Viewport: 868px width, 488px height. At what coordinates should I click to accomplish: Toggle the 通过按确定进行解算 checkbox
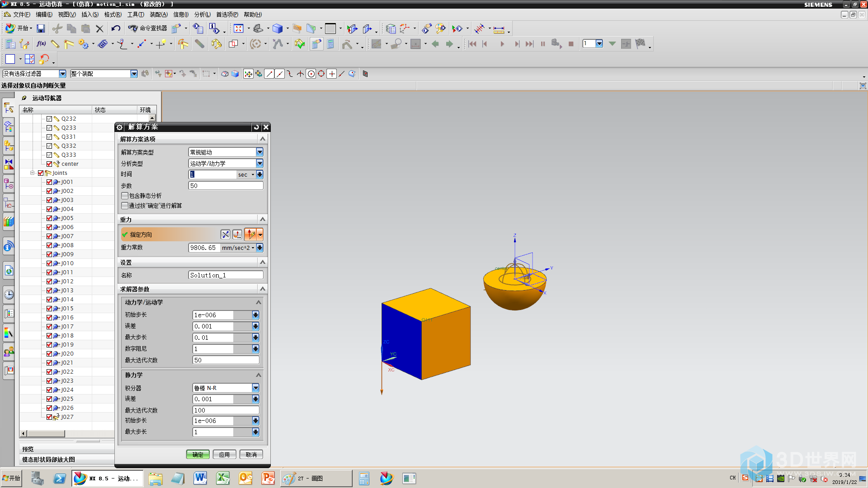(x=125, y=206)
